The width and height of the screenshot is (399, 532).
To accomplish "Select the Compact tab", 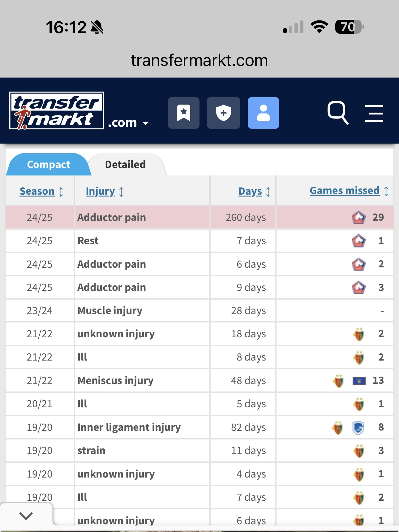I will tap(49, 164).
